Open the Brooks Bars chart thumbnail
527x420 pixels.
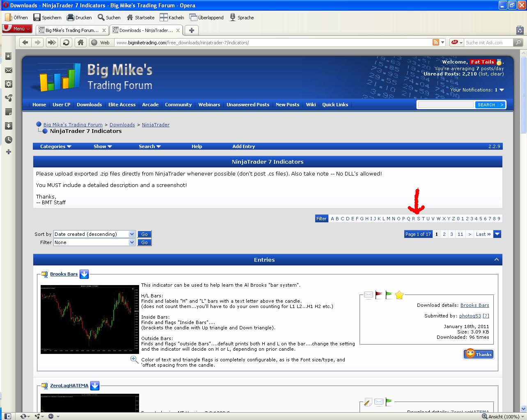[x=90, y=319]
